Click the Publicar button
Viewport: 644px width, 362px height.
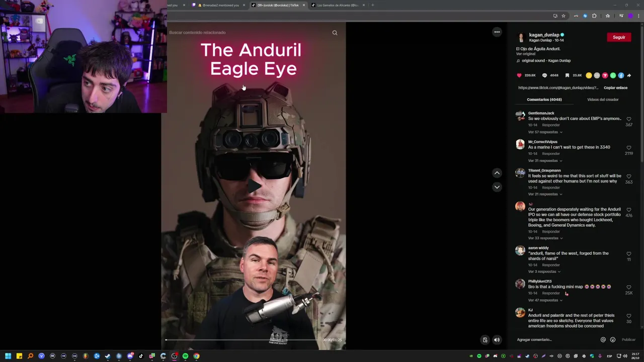[x=628, y=339]
